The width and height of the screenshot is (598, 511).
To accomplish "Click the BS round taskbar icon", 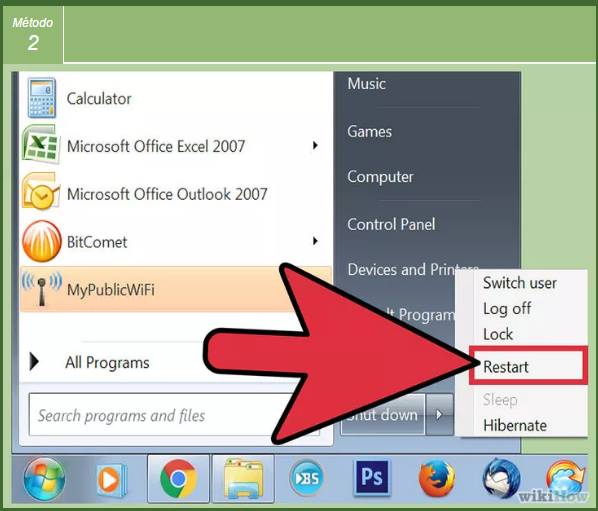I will 307,478.
